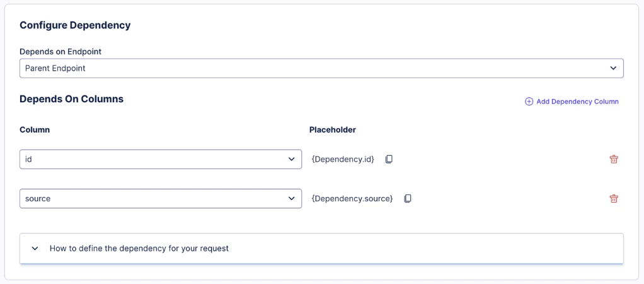Viewport: 644px width, 284px height.
Task: Click the arrow in the Parent Endpoint dropdown
Action: pos(613,68)
